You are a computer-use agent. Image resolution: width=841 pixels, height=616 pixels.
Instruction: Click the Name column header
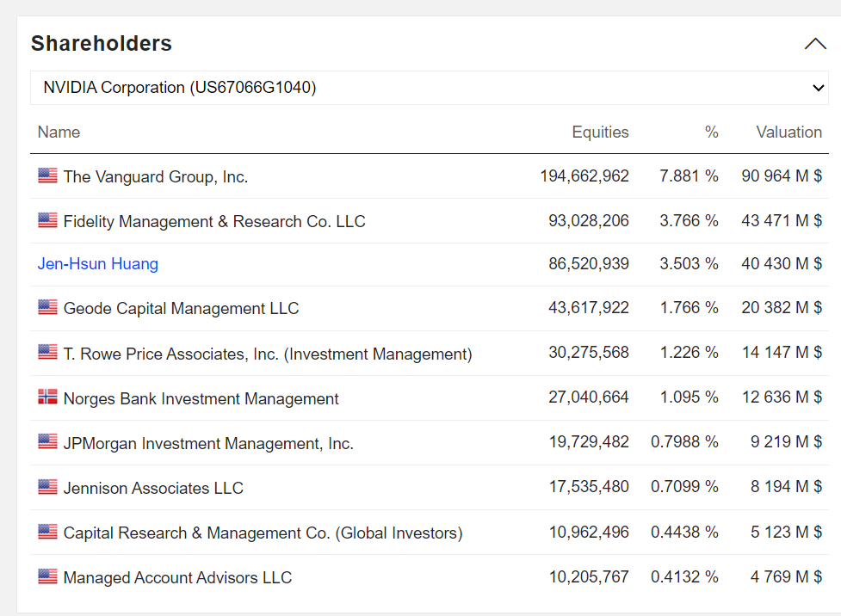tap(59, 132)
